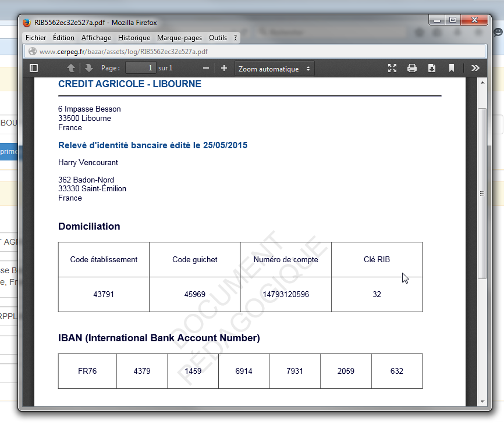Go to previous page arrow
Screen dimensions: 504x436
click(71, 68)
